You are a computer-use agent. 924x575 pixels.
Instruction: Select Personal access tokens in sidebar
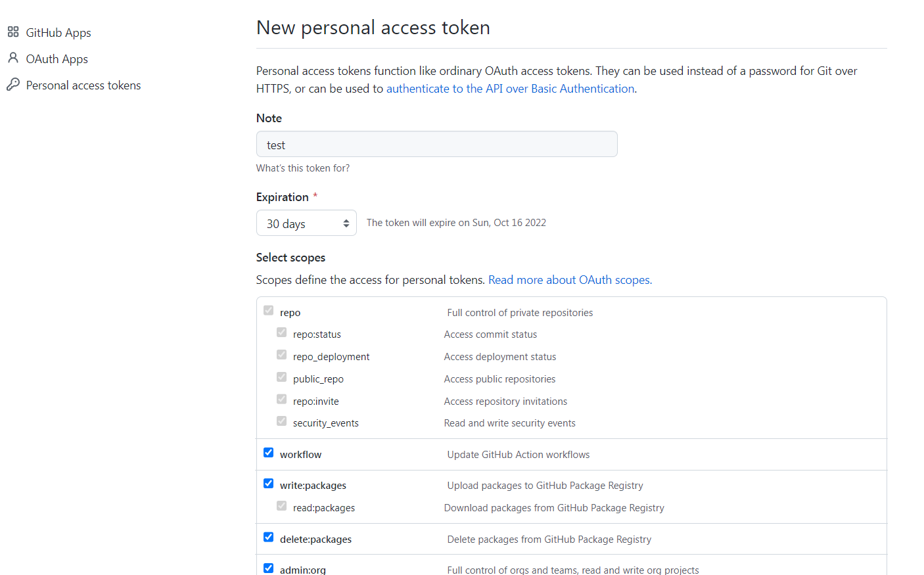(83, 85)
